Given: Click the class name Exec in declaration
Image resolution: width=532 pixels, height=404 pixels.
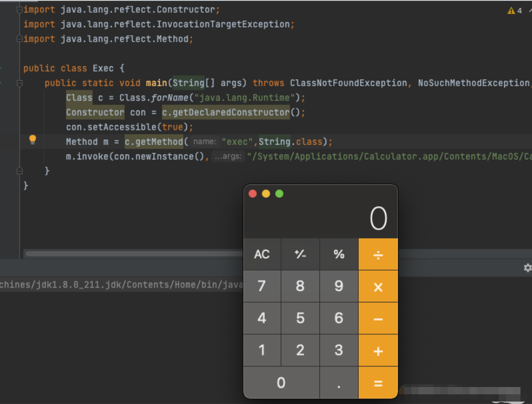Looking at the screenshot, I should [x=103, y=69].
